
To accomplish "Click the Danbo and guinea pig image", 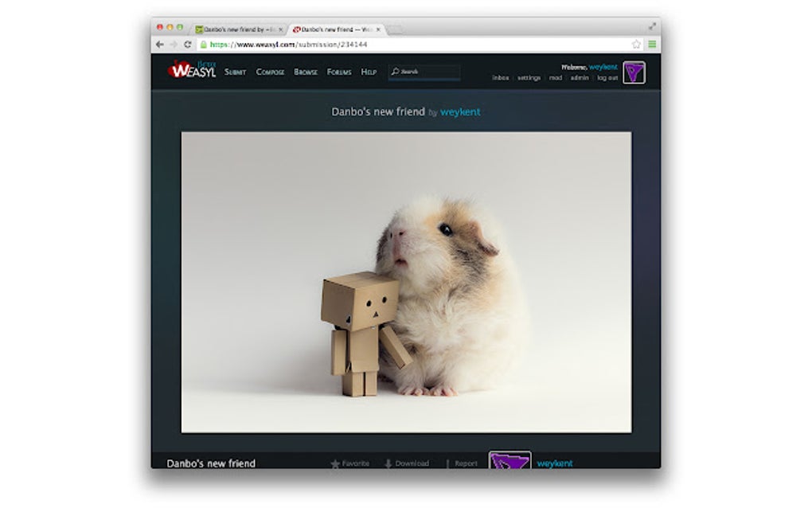I will point(406,282).
